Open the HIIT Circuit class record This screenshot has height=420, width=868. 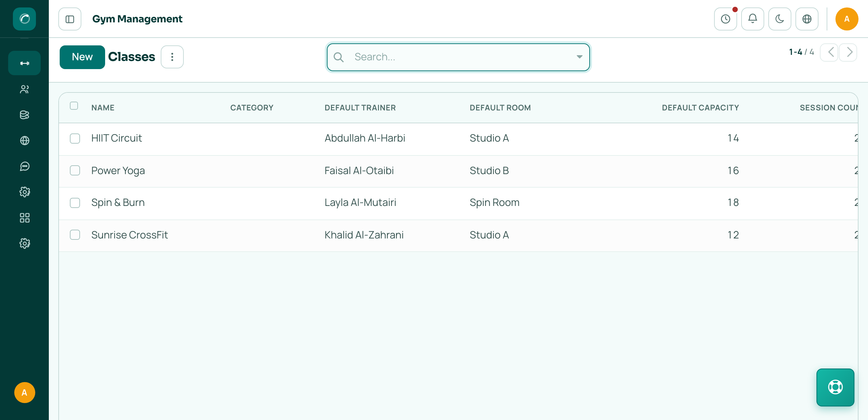[x=116, y=138]
